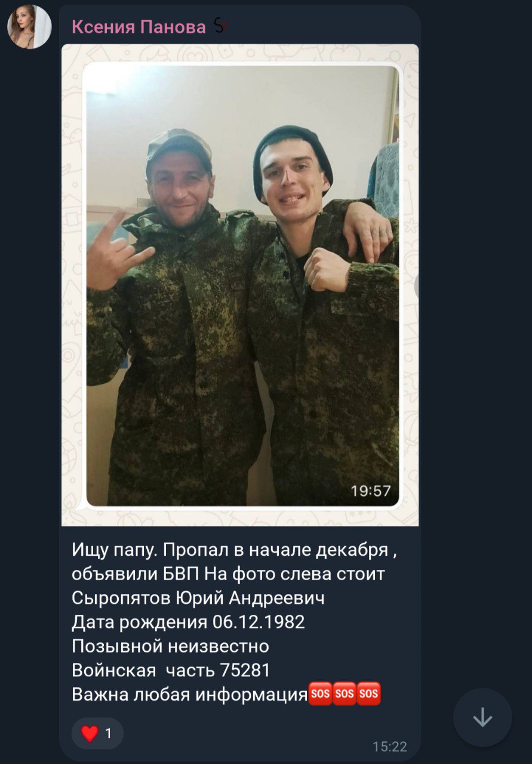Click the emoji status icon beside sender name
Image resolution: width=532 pixels, height=764 pixels.
(x=220, y=26)
